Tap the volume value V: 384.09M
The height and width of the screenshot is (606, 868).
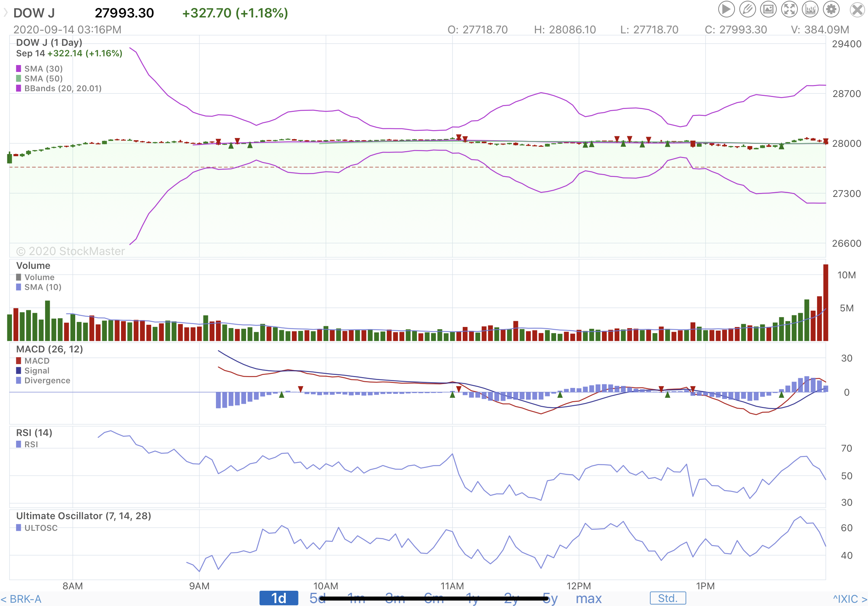820,29
